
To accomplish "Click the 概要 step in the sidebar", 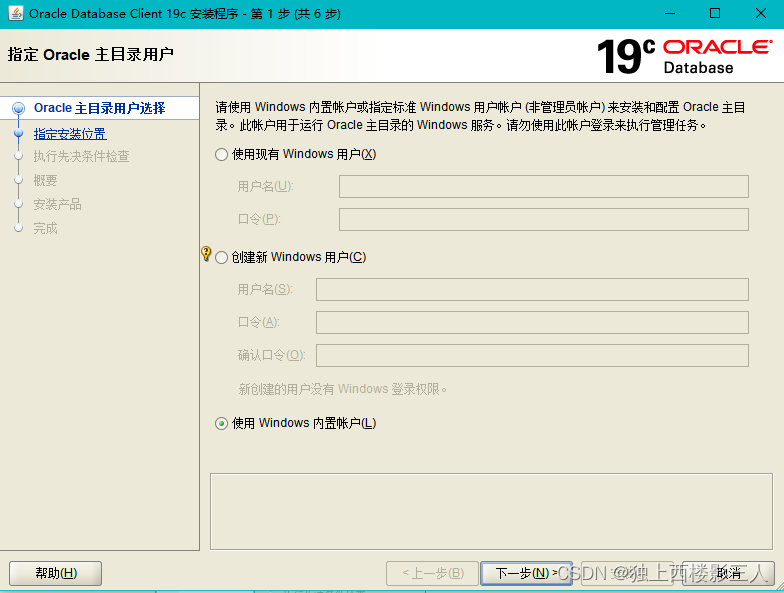I will point(46,180).
